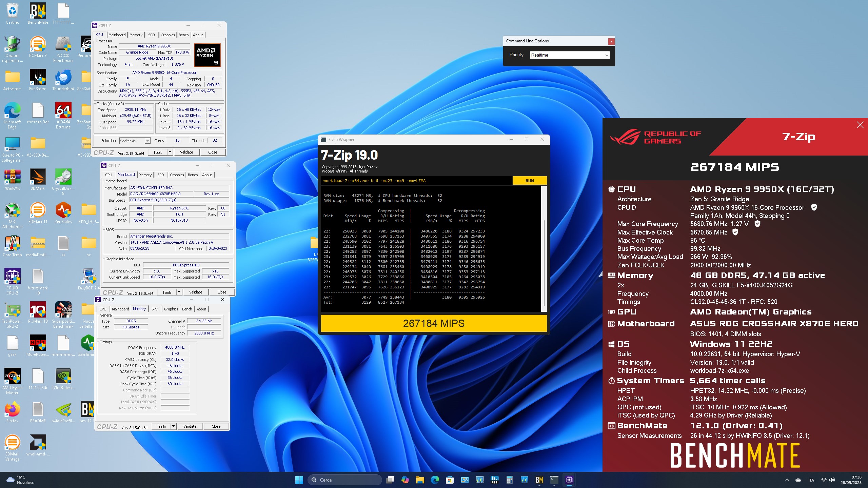The width and height of the screenshot is (868, 488).
Task: Open the CrystalDisk 8 desktop icon
Action: [x=63, y=182]
